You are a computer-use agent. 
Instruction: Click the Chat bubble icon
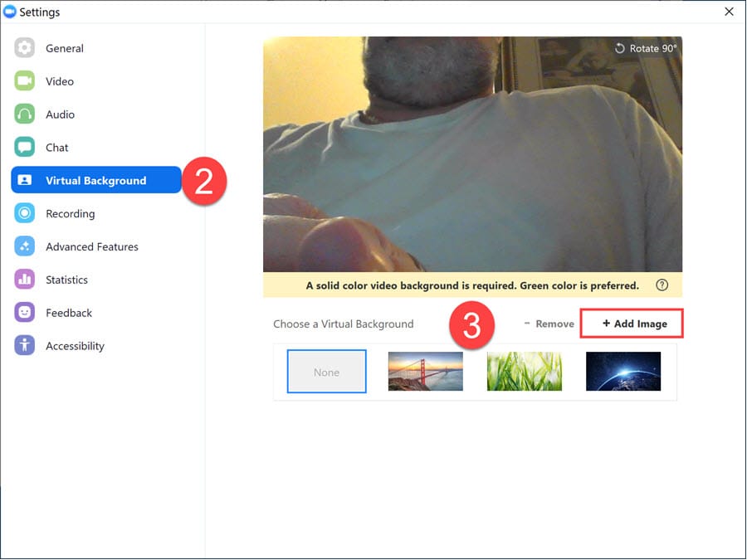click(25, 148)
